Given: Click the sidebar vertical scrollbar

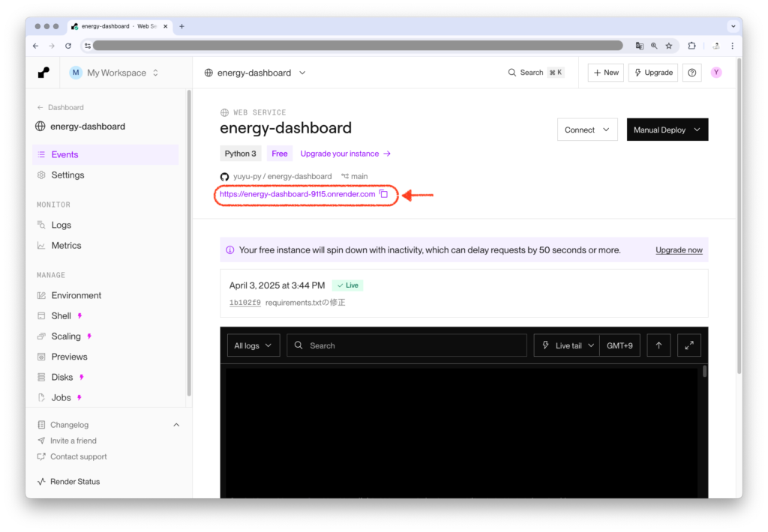Looking at the screenshot, I should coord(188,244).
